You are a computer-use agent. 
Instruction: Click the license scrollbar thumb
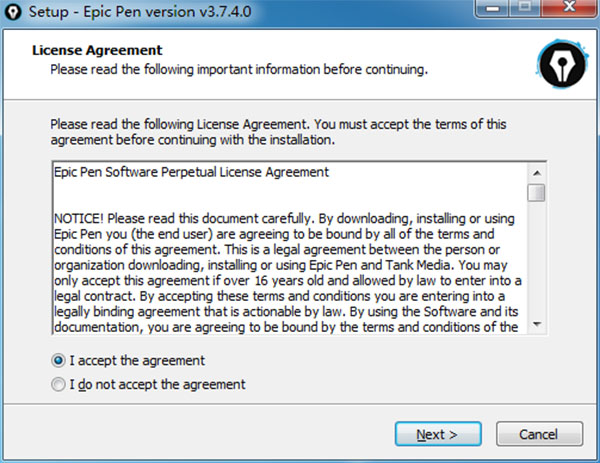537,192
